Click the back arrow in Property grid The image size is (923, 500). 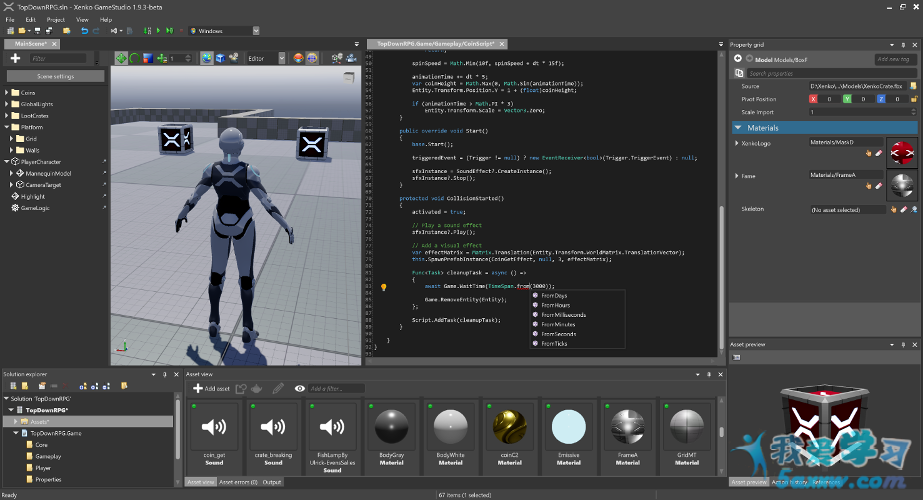point(738,58)
